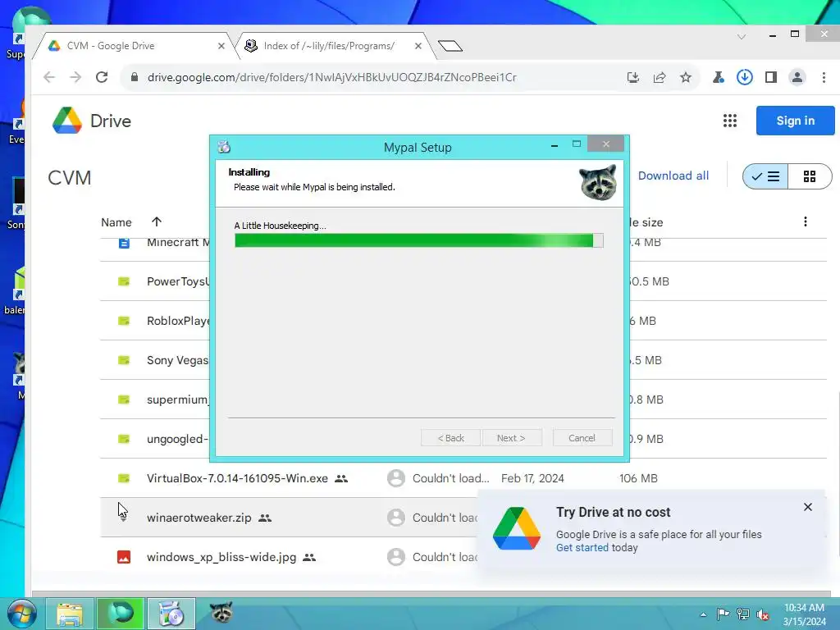Show hidden system tray icons
Image resolution: width=840 pixels, height=630 pixels.
point(703,614)
